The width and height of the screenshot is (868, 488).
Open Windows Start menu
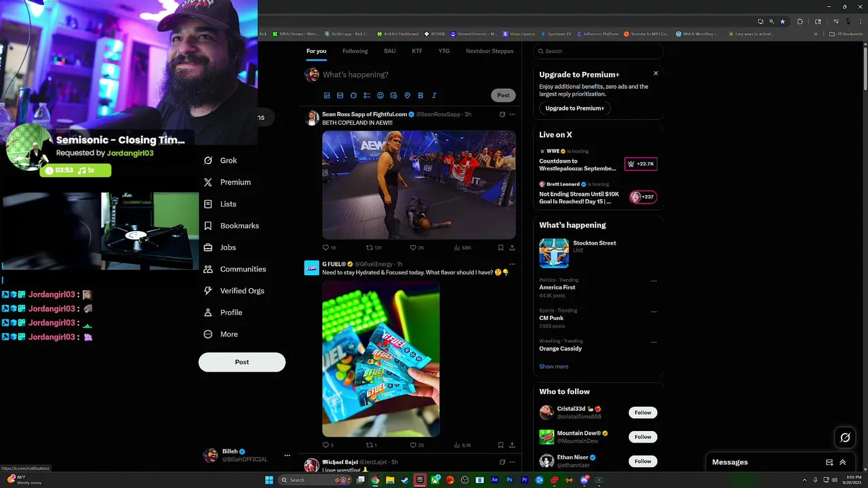click(x=269, y=480)
